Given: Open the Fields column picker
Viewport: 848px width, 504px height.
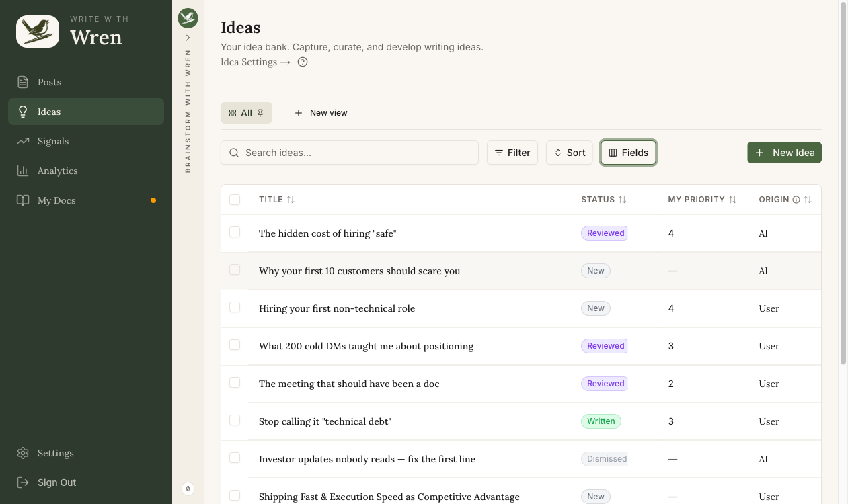Looking at the screenshot, I should click(628, 153).
